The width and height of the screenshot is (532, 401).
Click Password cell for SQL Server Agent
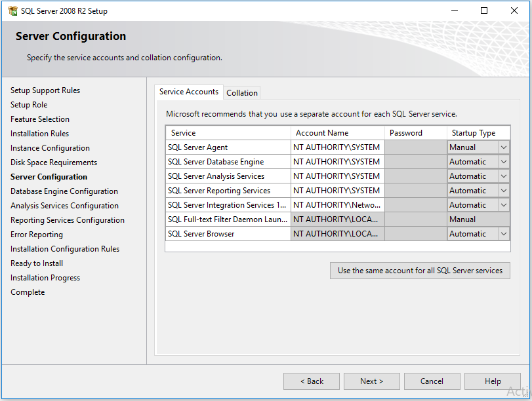(x=416, y=147)
